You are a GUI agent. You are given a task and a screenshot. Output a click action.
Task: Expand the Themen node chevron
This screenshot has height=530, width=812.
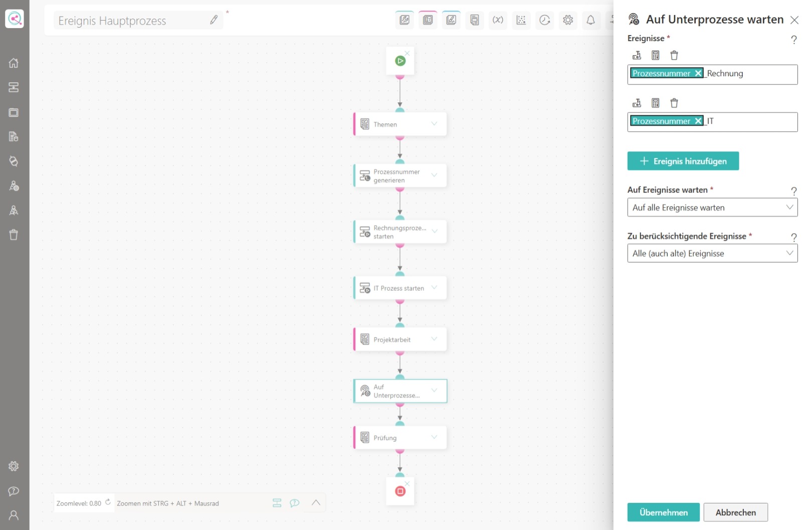click(434, 124)
